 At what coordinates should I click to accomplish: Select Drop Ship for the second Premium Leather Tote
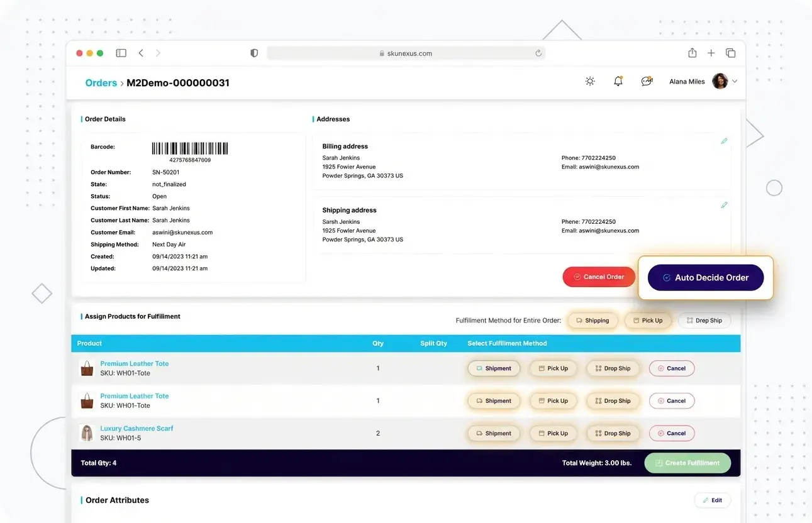[612, 400]
